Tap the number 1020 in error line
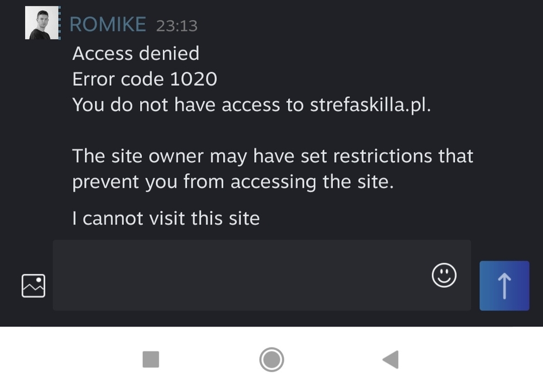The height and width of the screenshot is (392, 543). 194,79
